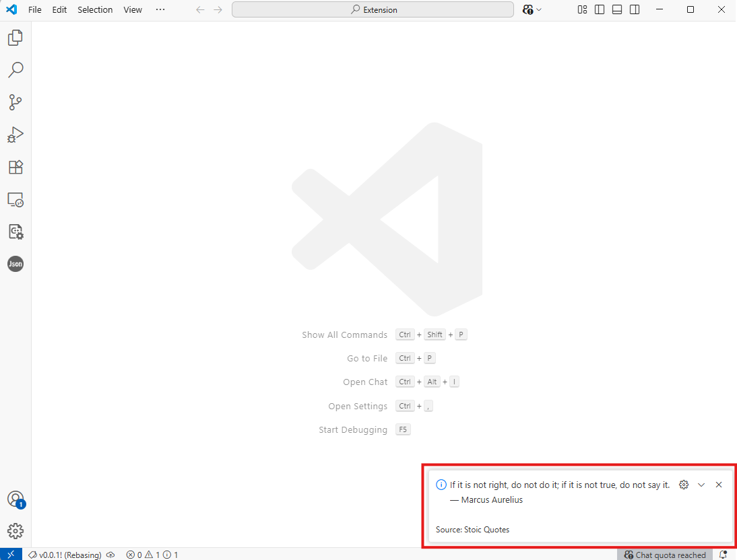Open the Edit menu
This screenshot has width=737, height=560.
[59, 10]
